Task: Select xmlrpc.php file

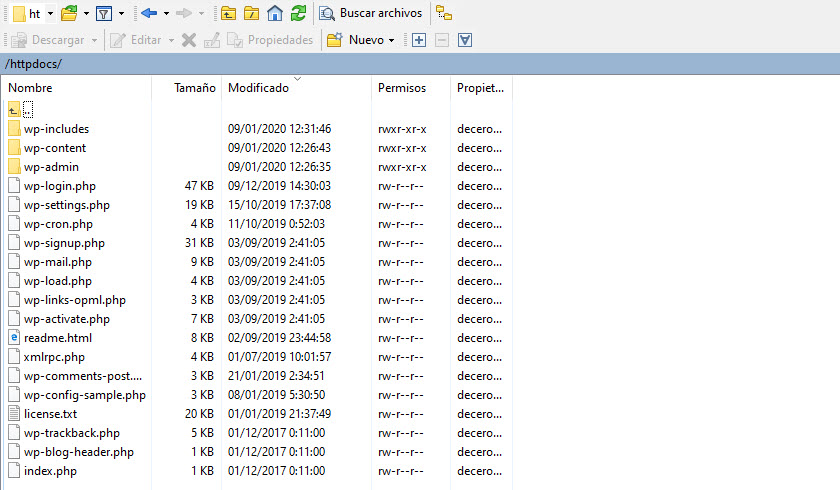Action: click(54, 357)
